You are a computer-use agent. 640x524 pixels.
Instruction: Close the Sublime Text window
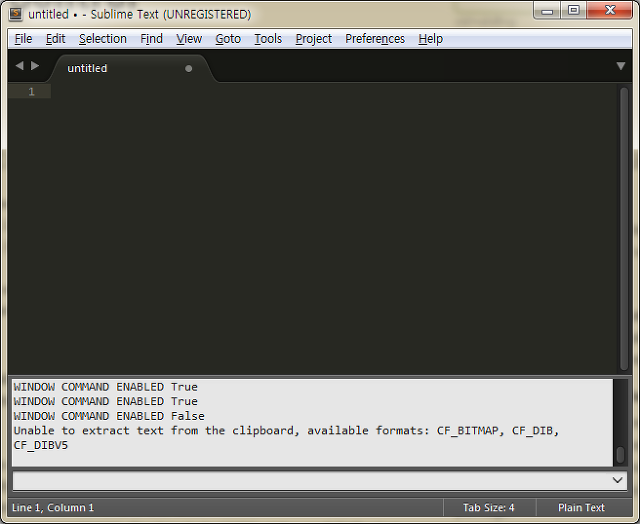[x=610, y=11]
